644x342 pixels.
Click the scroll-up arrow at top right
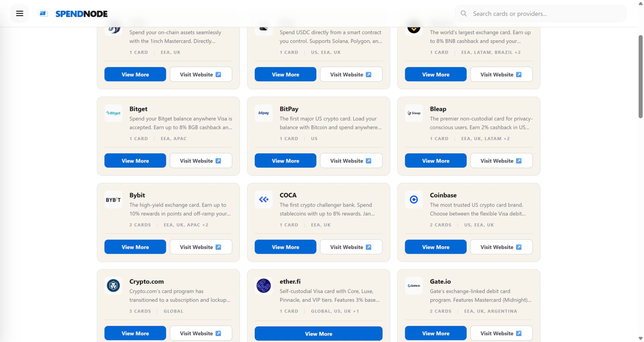640,3
